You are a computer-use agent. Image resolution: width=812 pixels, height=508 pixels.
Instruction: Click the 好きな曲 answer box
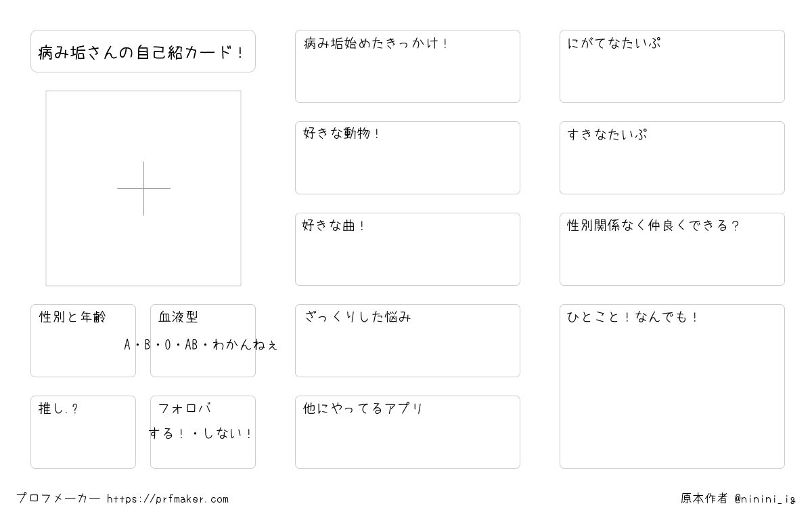pos(407,249)
